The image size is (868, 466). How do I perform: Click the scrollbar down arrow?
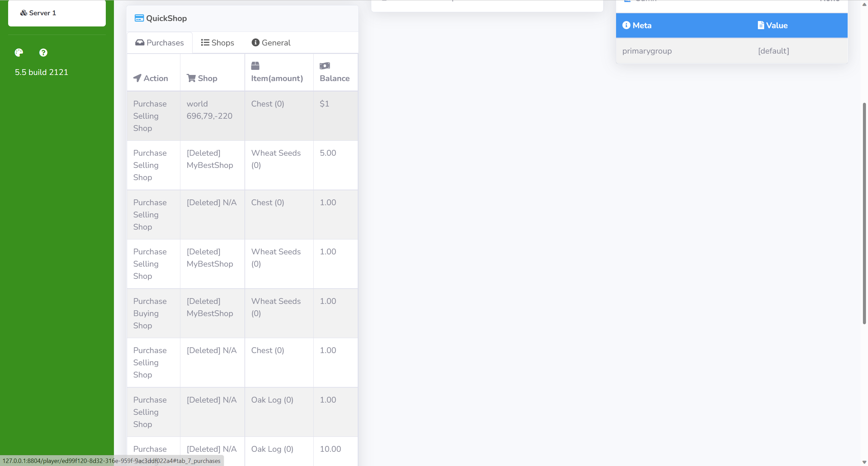tap(864, 462)
